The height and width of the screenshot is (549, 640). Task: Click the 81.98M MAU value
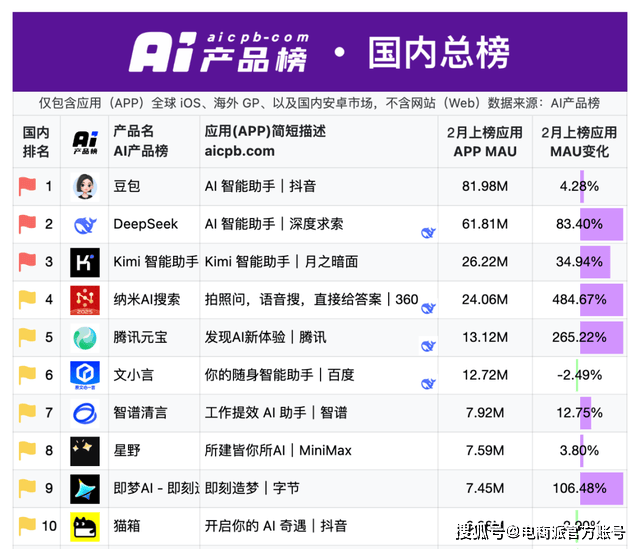coord(485,187)
